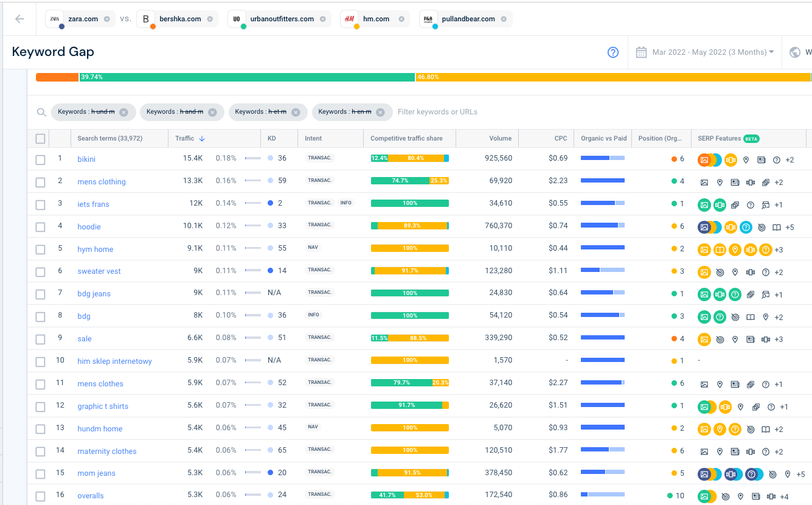The width and height of the screenshot is (812, 505).
Task: Open the maternity clothes keyword link
Action: click(107, 451)
